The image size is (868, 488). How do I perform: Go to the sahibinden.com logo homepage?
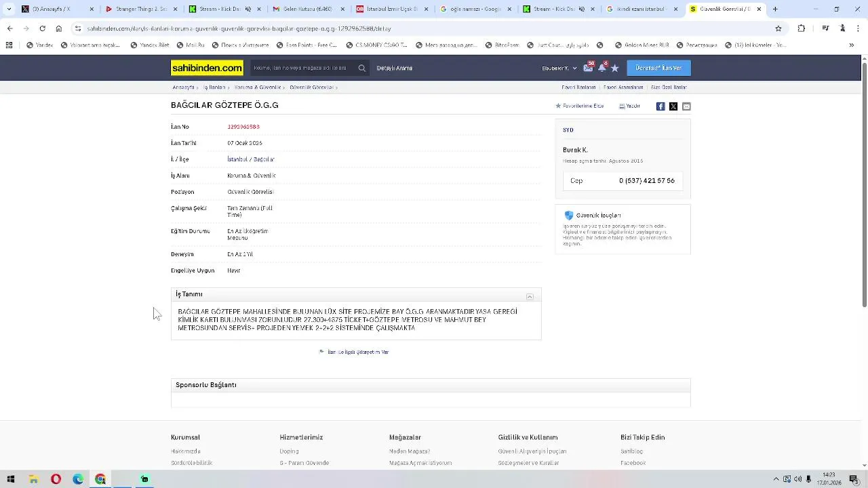pyautogui.click(x=207, y=68)
